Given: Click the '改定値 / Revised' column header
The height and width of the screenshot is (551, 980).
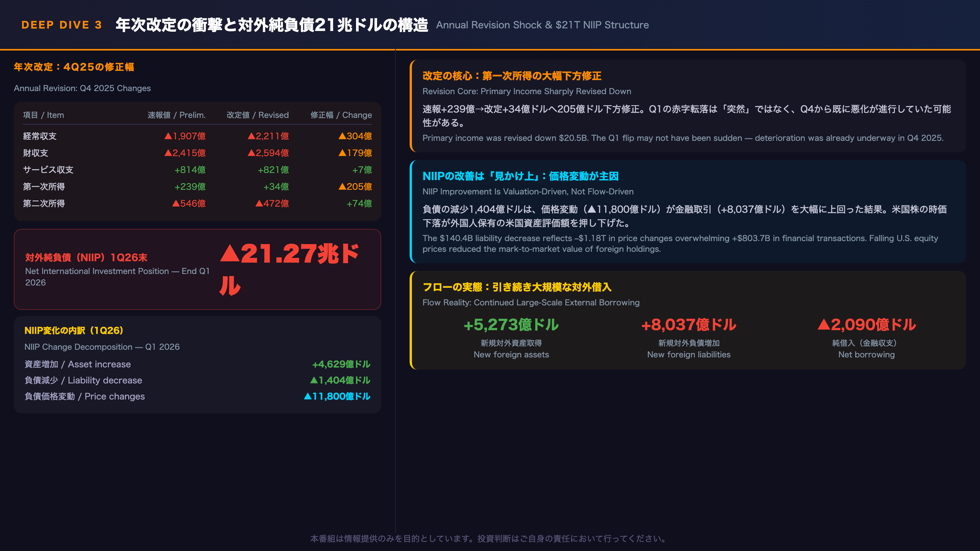Looking at the screenshot, I should pyautogui.click(x=258, y=115).
